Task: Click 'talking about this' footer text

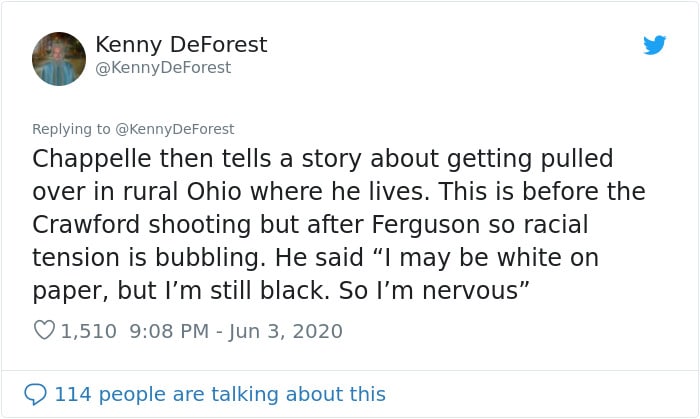Action: click(x=298, y=394)
